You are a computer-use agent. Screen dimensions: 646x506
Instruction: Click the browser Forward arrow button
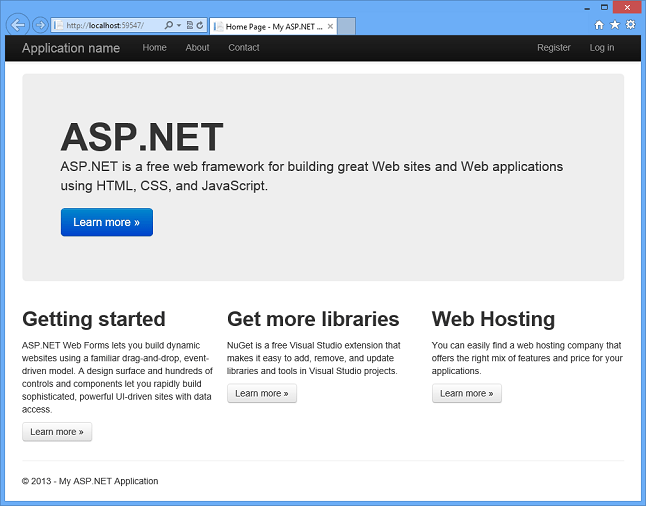coord(40,24)
